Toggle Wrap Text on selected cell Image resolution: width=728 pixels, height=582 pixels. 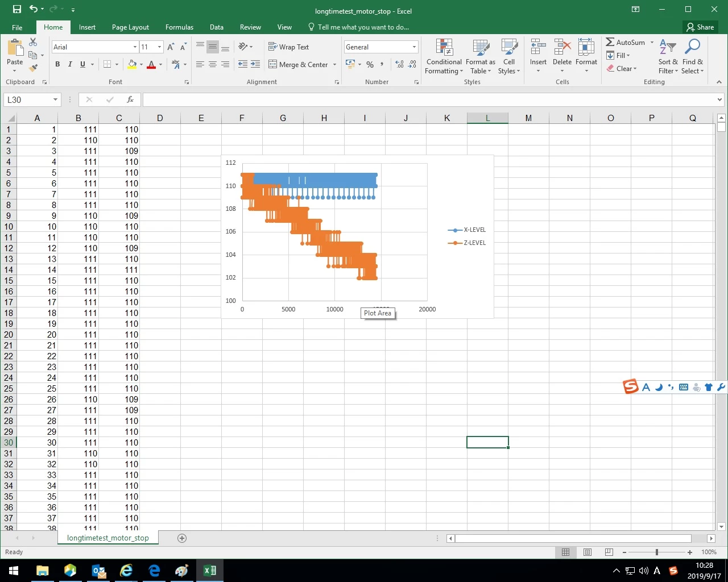tap(288, 47)
